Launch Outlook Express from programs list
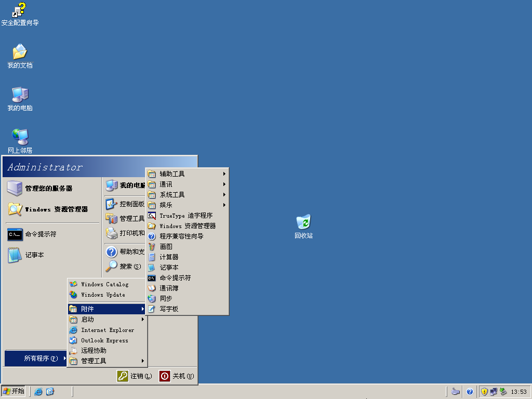Screen dimensions: 532x399 pyautogui.click(x=107, y=340)
